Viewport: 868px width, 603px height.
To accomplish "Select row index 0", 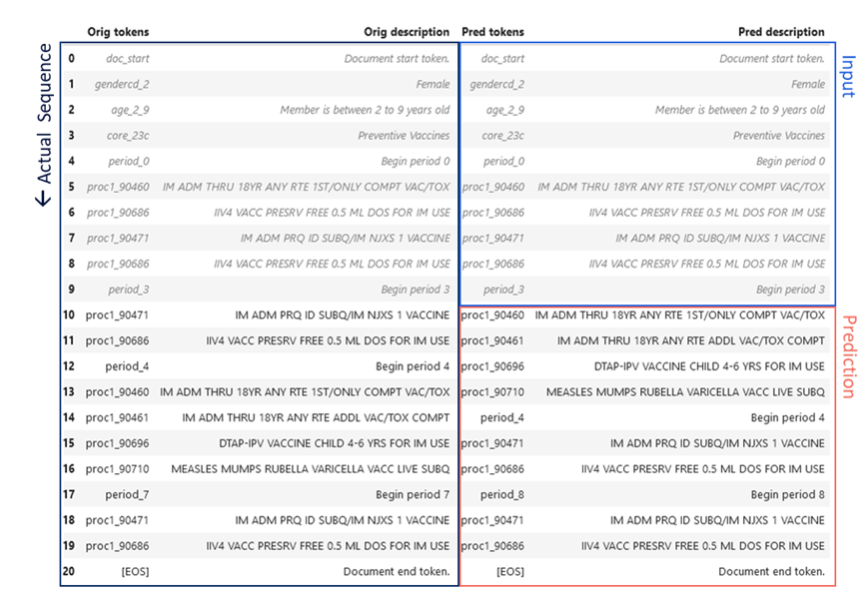I will point(71,59).
